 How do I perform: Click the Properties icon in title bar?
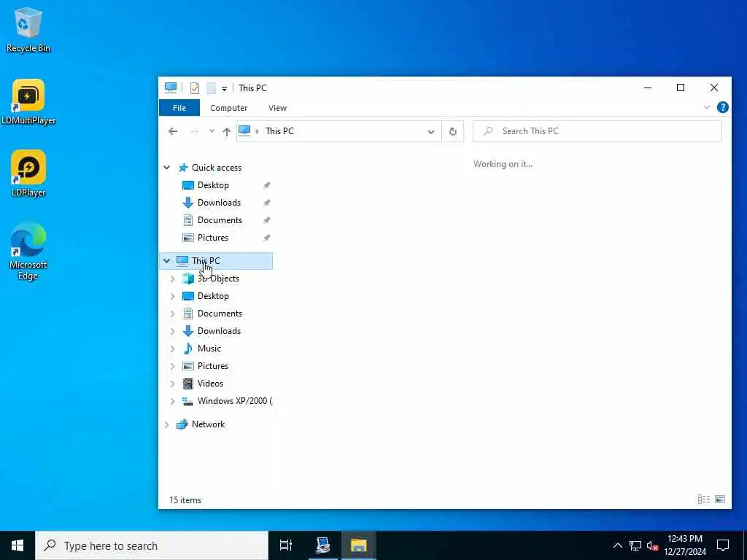tap(194, 88)
